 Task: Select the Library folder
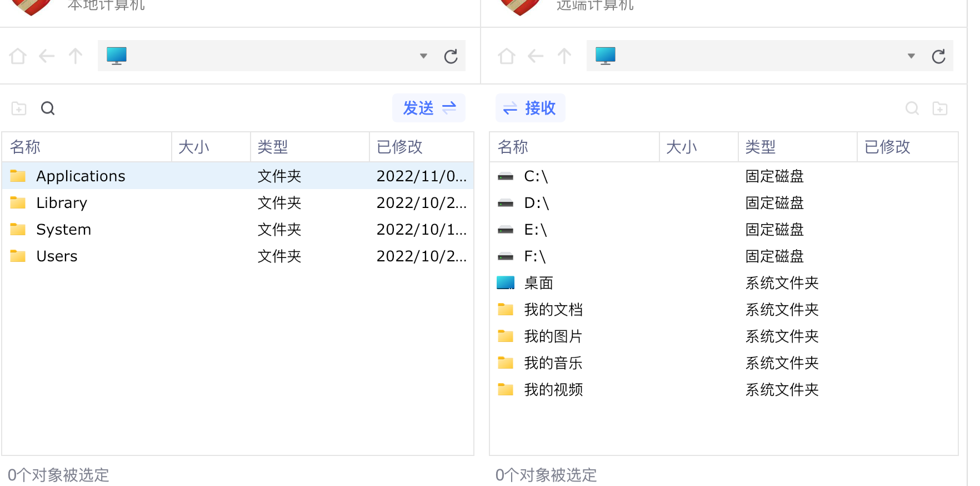[238, 202]
